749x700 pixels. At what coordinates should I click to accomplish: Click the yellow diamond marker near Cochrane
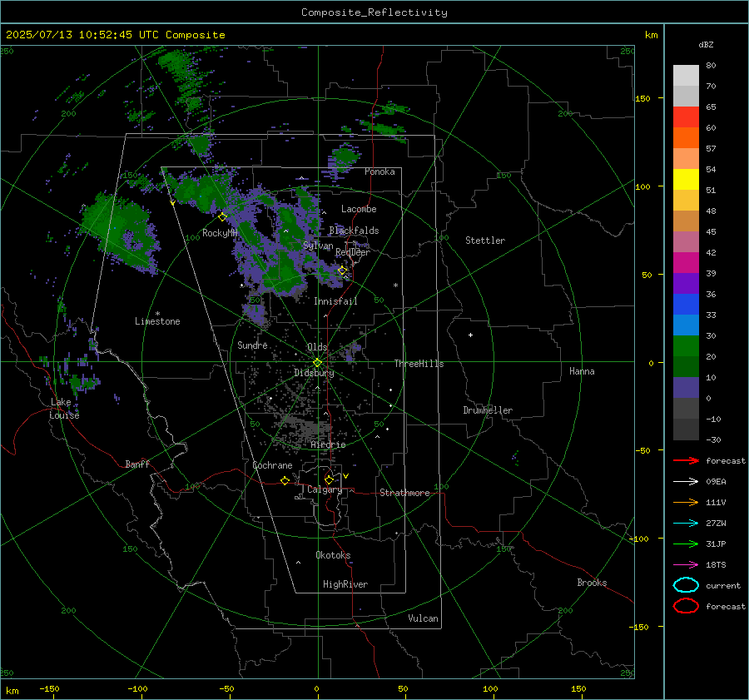click(285, 480)
